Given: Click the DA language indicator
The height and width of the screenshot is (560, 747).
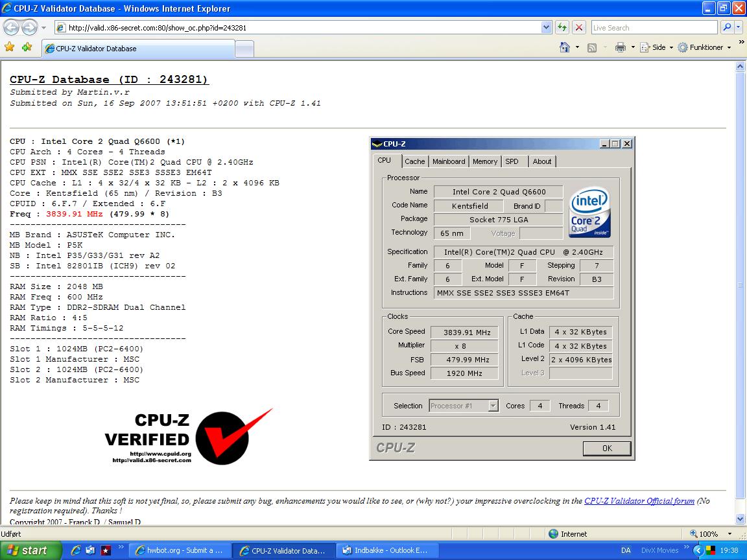Looking at the screenshot, I should click(626, 550).
